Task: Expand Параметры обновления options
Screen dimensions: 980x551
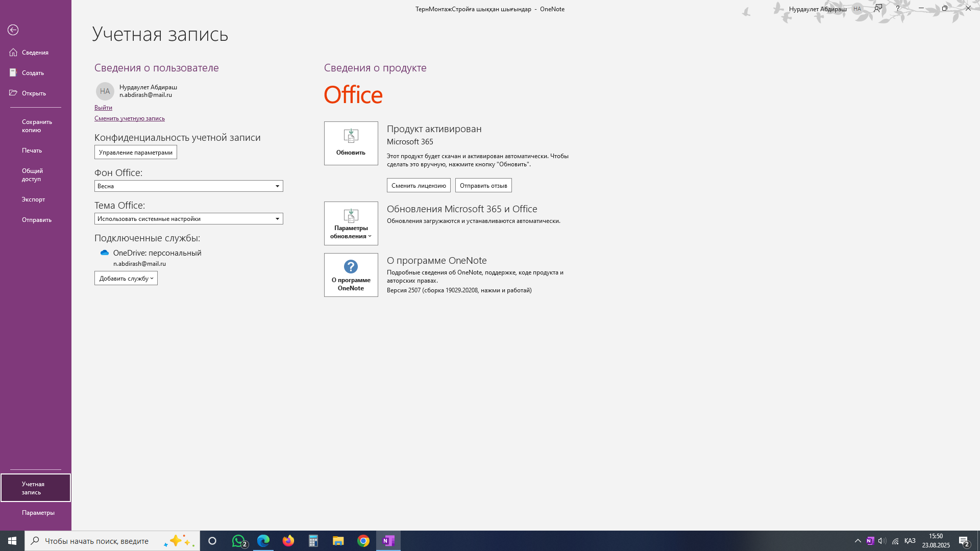Action: pos(351,223)
